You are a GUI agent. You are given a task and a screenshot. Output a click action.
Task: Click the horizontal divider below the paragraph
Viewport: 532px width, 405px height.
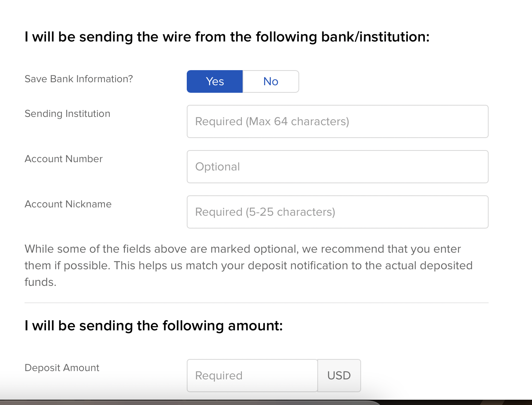(257, 303)
